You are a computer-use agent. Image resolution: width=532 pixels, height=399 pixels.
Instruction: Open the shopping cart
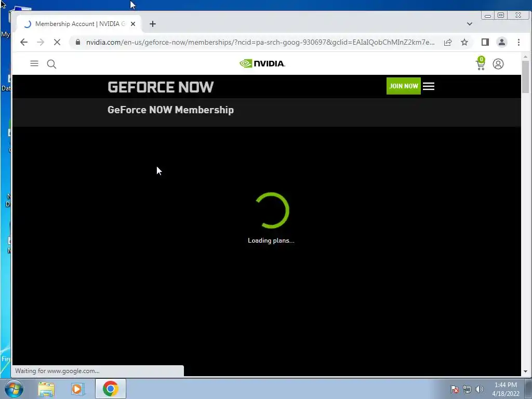click(481, 64)
